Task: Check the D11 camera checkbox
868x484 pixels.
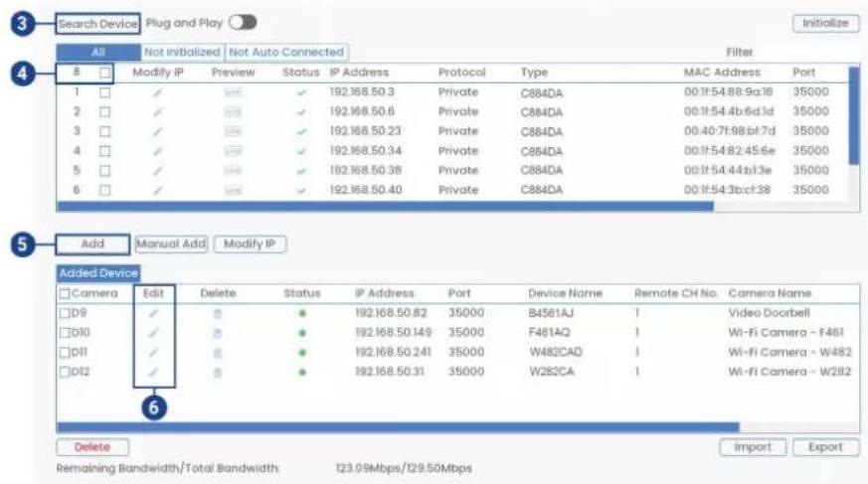Action: click(x=65, y=353)
